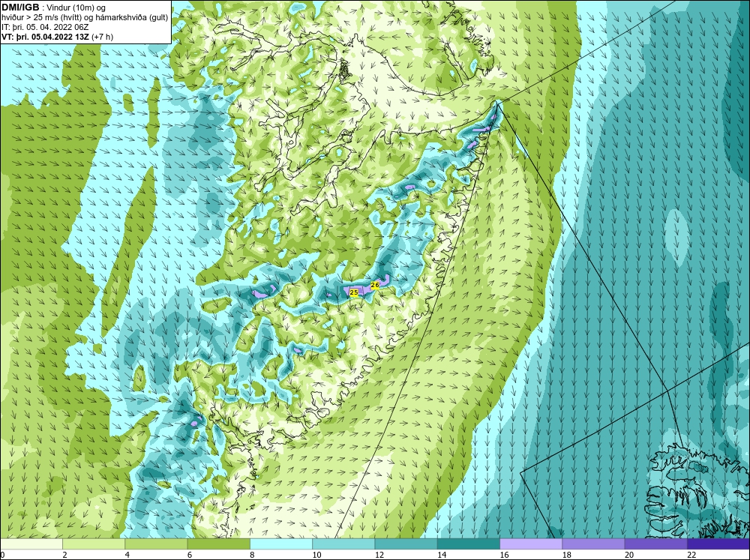750x560 pixels.
Task: Select the 10–12 m/s teal legend swatch
Action: (x=343, y=544)
